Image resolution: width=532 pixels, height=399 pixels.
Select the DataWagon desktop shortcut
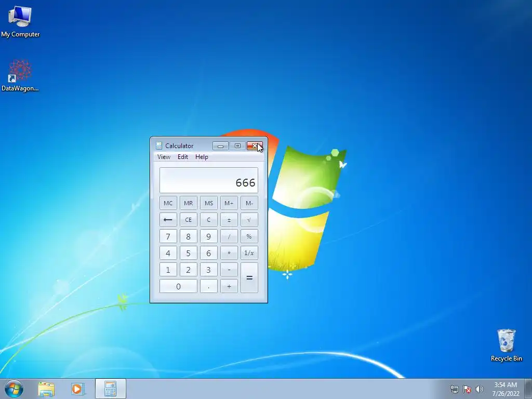point(20,75)
